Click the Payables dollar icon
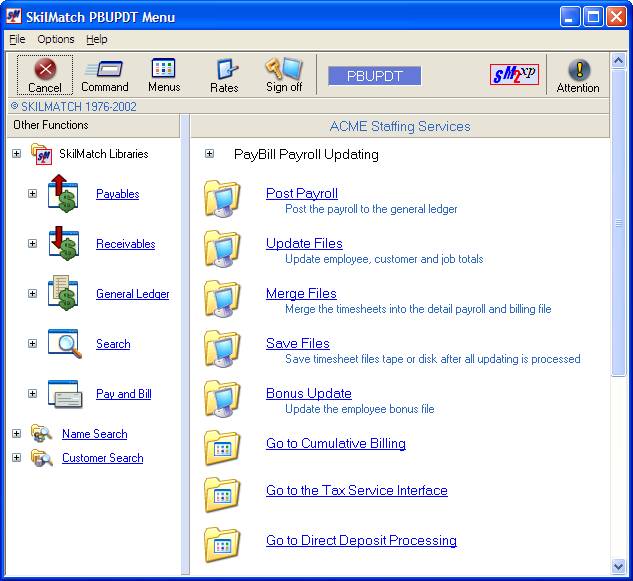633x581 pixels. click(x=63, y=193)
